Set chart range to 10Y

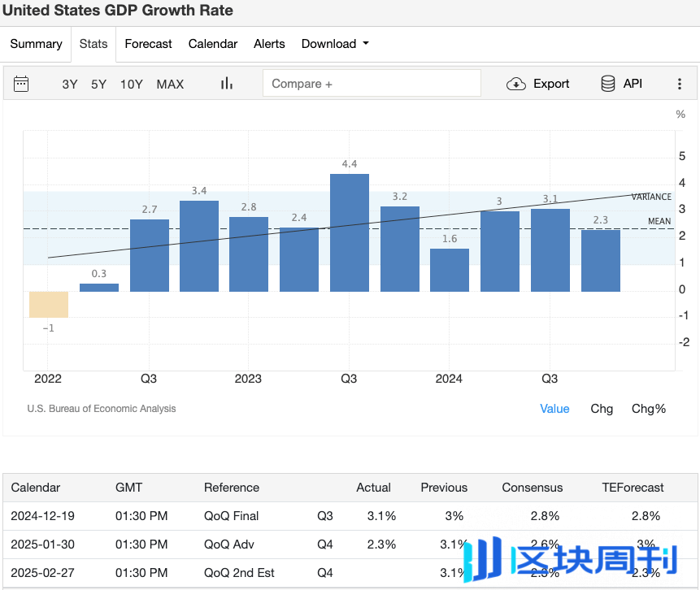(x=131, y=85)
